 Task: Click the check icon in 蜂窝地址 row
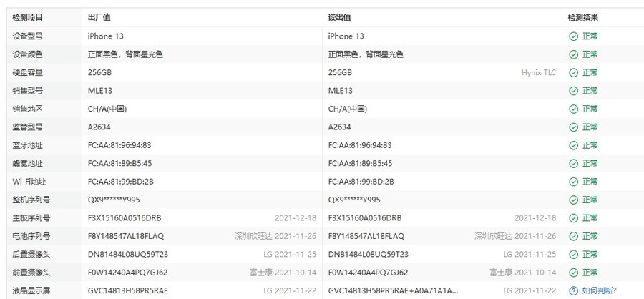tap(574, 164)
